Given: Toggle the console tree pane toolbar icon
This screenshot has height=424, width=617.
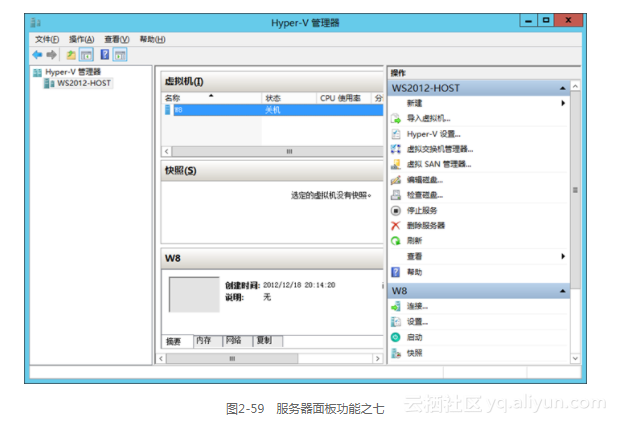Looking at the screenshot, I should [86, 55].
